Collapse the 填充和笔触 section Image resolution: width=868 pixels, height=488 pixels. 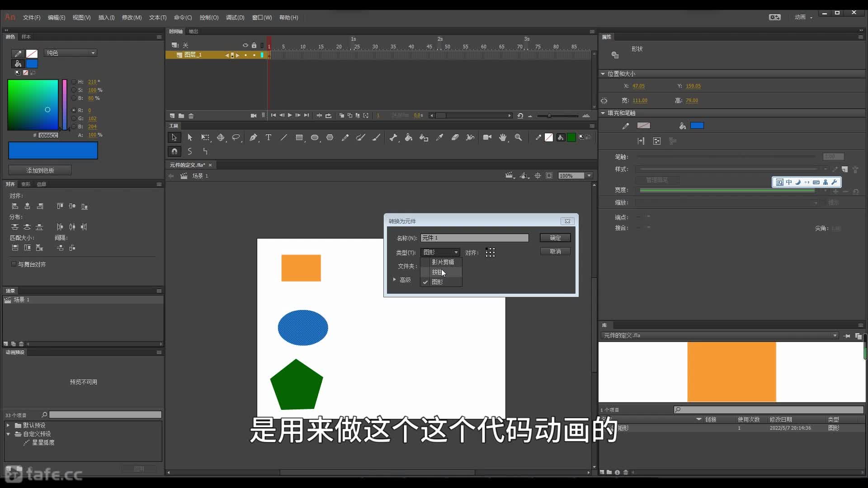(x=603, y=113)
